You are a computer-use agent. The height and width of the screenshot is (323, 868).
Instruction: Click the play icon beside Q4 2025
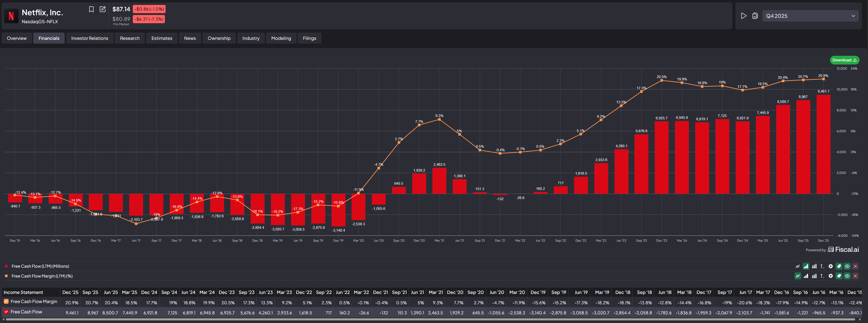pos(744,16)
